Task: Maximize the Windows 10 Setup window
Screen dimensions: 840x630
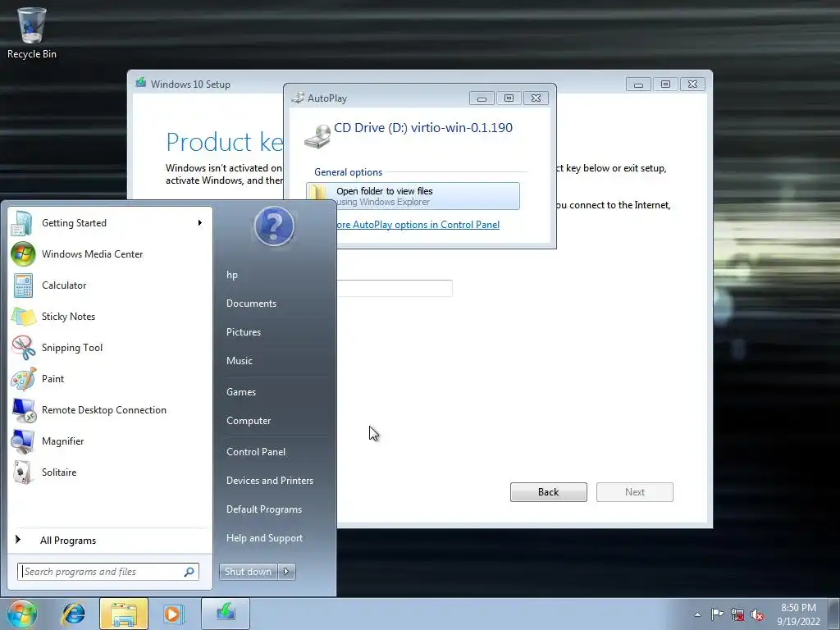Action: [x=665, y=84]
